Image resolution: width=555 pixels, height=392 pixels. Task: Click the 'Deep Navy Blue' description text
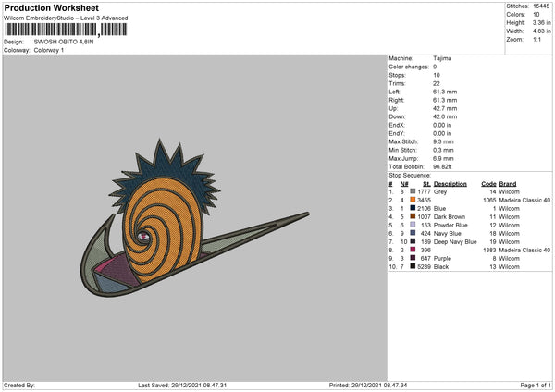point(455,241)
